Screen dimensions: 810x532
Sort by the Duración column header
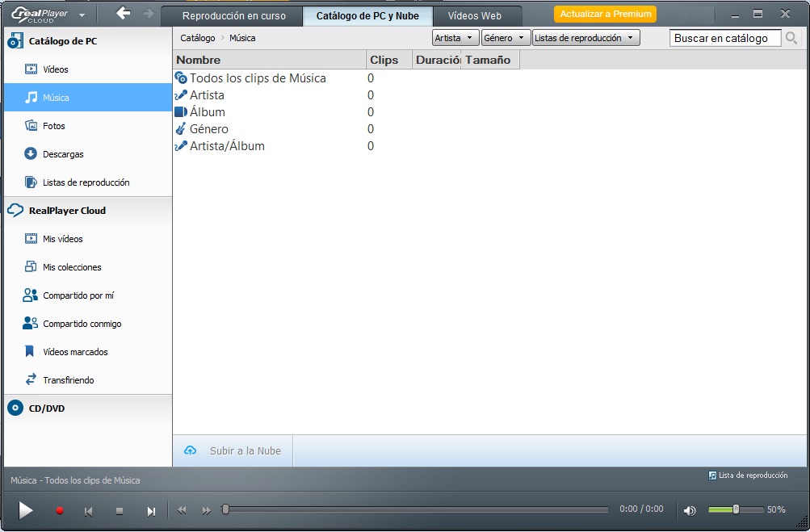pyautogui.click(x=436, y=60)
